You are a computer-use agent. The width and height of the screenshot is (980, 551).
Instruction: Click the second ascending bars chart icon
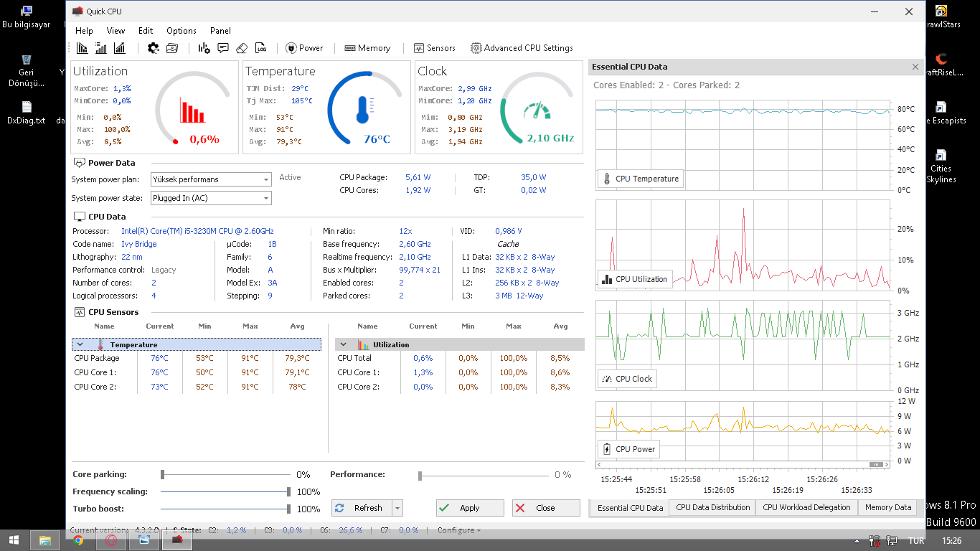coord(101,48)
